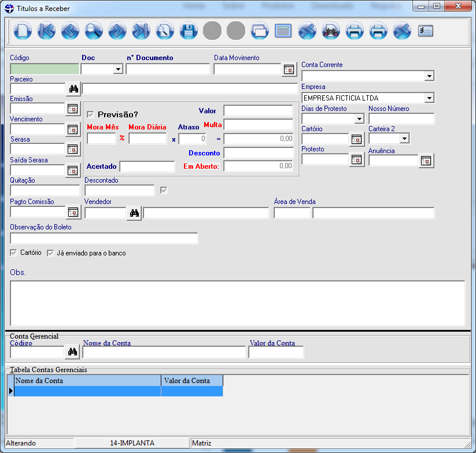Go to the first record toolbar icon
476x453 pixels.
pyautogui.click(x=46, y=31)
